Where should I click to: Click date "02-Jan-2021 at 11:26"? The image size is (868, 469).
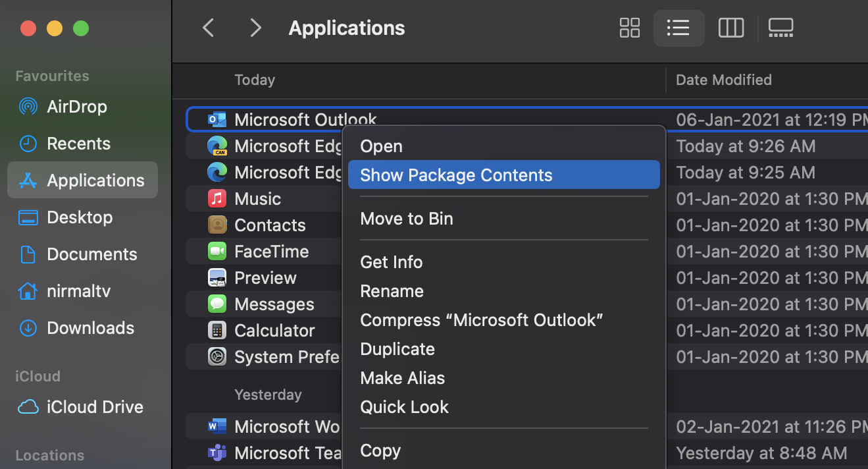771,426
